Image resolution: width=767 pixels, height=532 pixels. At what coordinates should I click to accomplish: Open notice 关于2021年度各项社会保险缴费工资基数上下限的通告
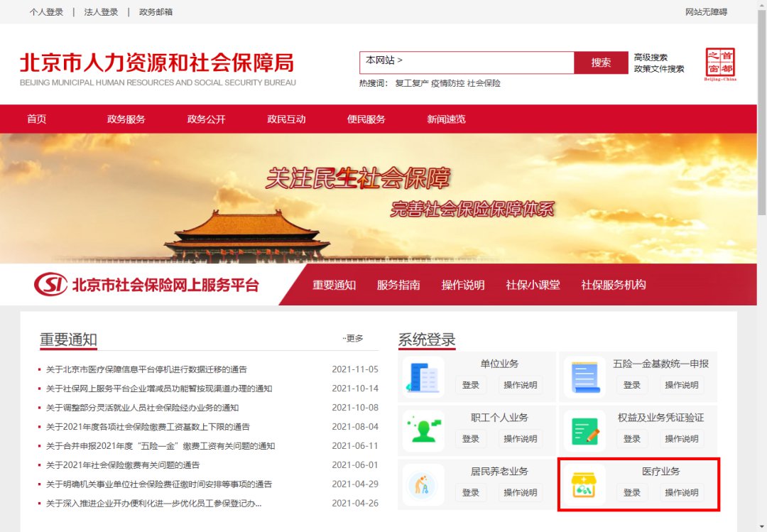pos(148,426)
